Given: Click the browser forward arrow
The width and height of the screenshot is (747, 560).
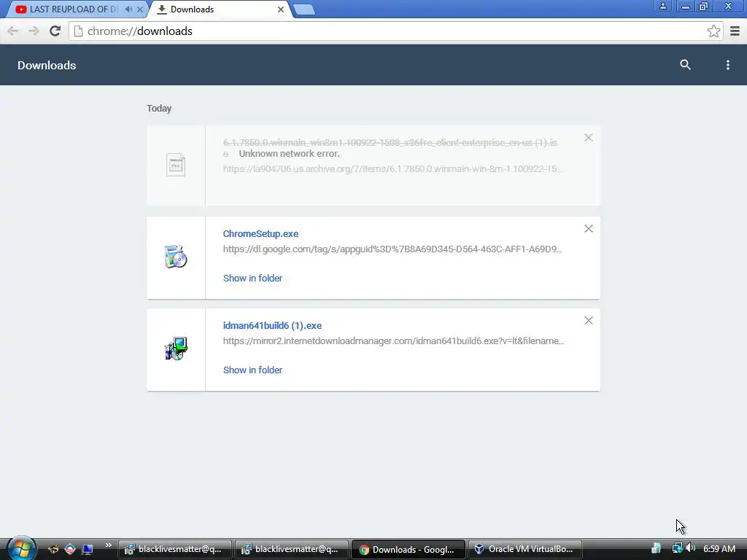Looking at the screenshot, I should pos(34,31).
